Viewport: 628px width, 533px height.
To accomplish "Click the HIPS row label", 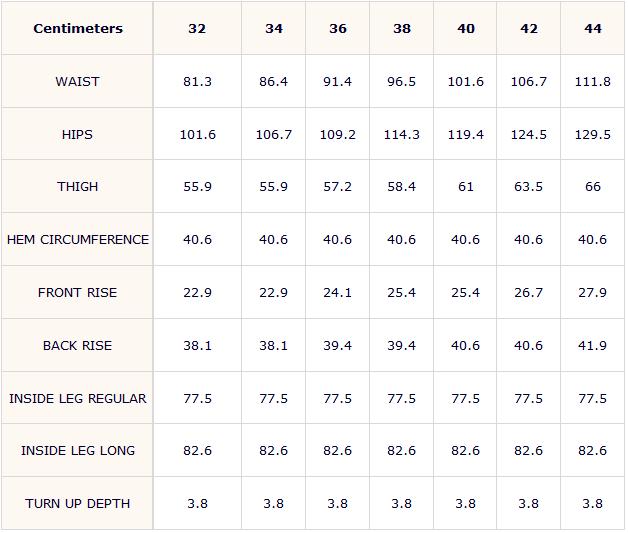I will [x=77, y=134].
